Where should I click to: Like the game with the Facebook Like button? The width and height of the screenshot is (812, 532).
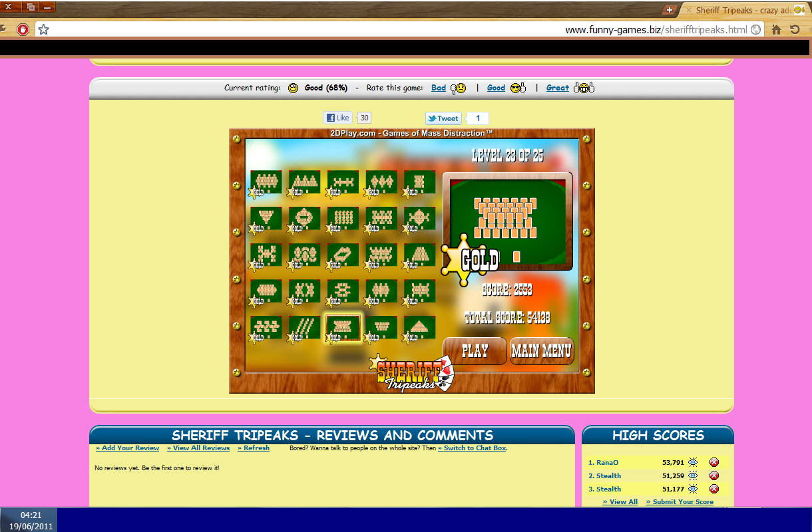click(338, 118)
